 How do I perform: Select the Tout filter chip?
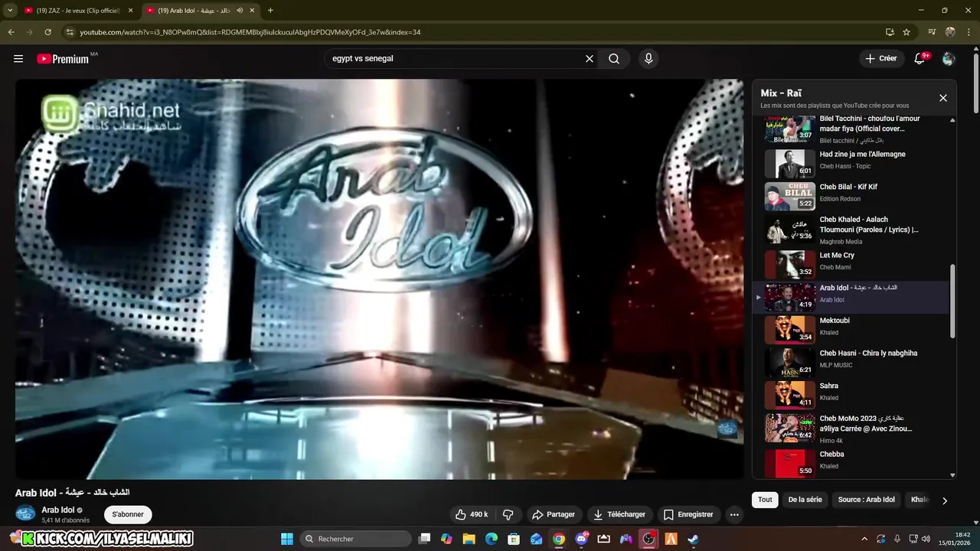tap(765, 500)
